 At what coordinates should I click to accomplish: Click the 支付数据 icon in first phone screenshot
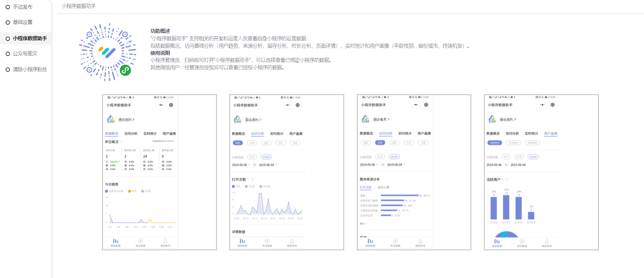click(140, 242)
